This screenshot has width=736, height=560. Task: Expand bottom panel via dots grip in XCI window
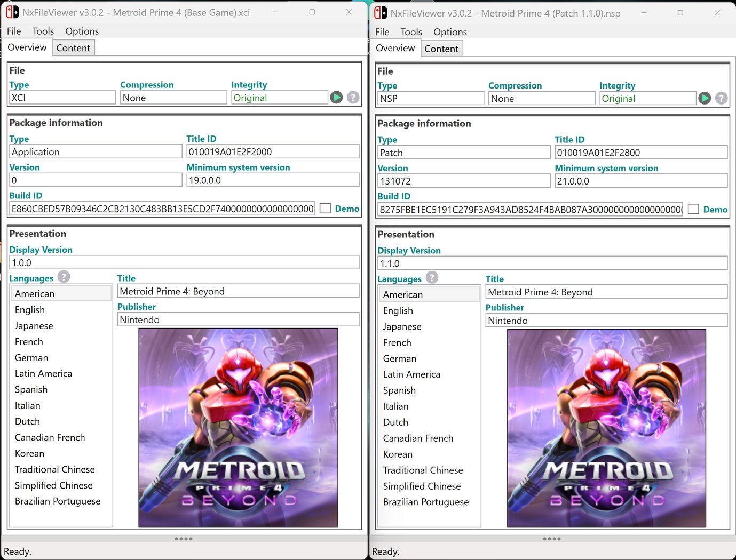(x=184, y=539)
